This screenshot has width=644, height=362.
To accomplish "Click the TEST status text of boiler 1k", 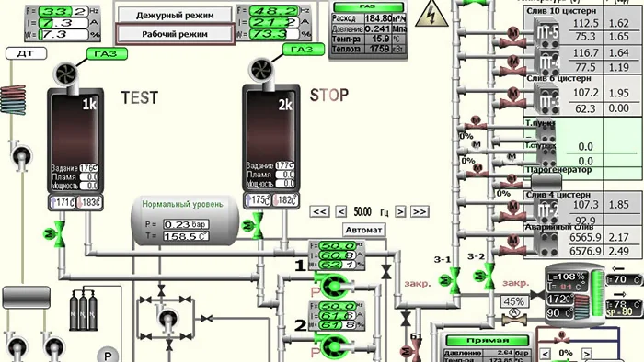I will pyautogui.click(x=140, y=98).
